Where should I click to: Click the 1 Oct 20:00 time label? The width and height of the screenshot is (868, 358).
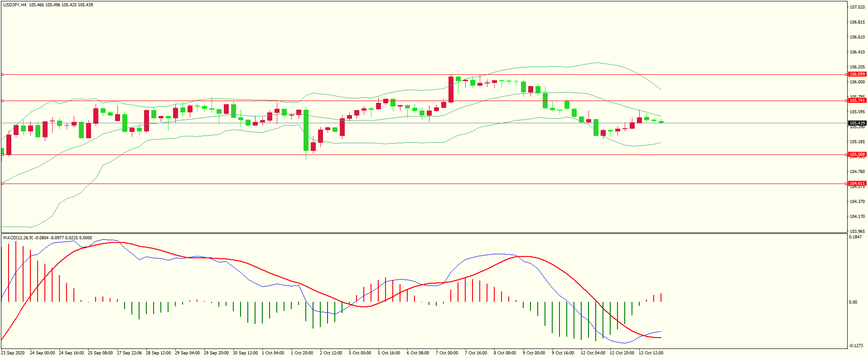(x=302, y=353)
